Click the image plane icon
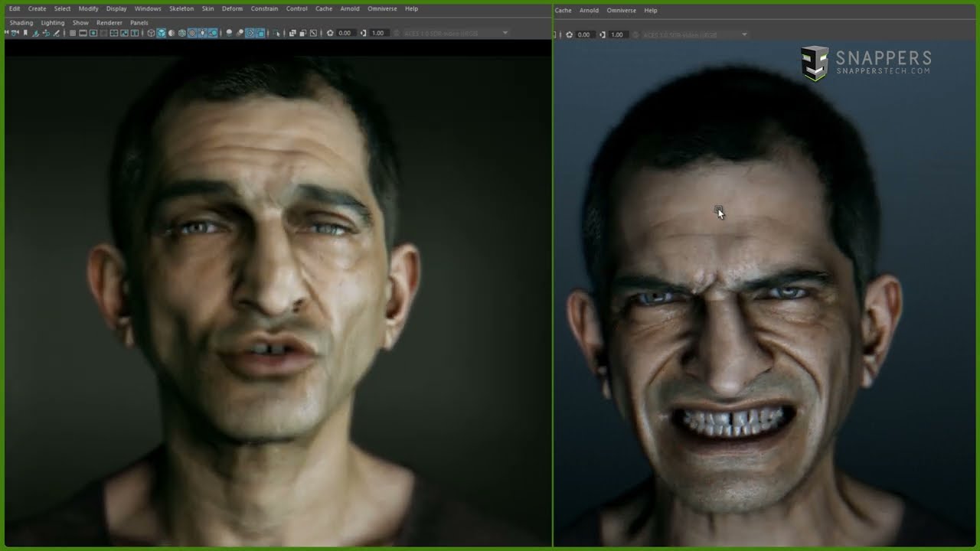Screen dimensions: 980x551 click(x=35, y=33)
